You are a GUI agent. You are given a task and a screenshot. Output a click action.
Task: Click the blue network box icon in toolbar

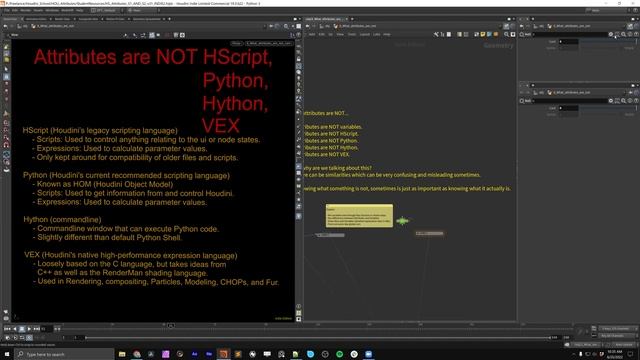[489, 34]
